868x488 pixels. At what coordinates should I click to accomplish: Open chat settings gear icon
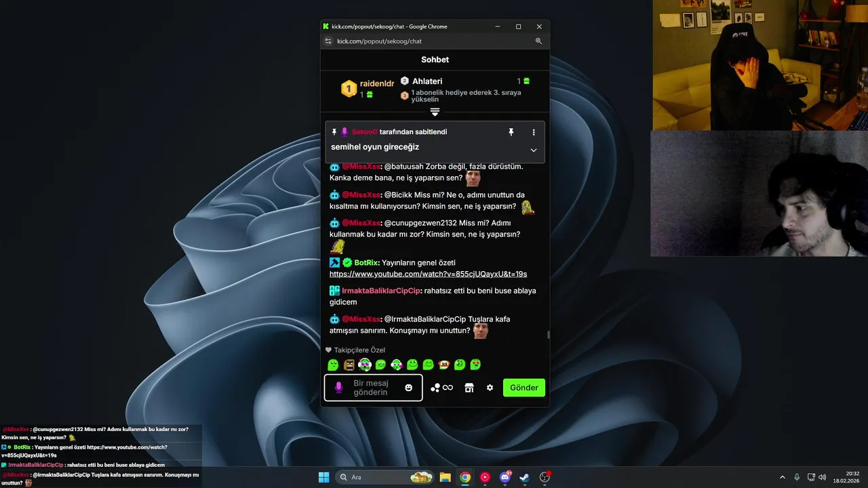point(490,388)
